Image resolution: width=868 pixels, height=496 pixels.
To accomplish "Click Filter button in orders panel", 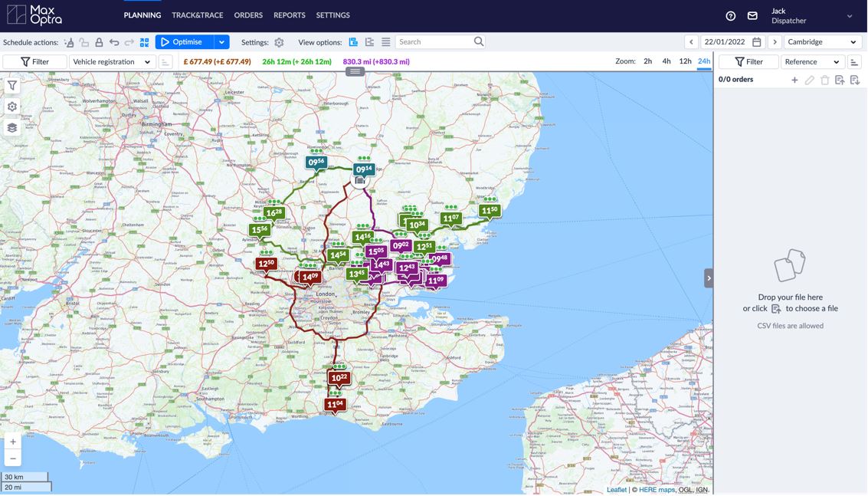I will click(x=748, y=62).
